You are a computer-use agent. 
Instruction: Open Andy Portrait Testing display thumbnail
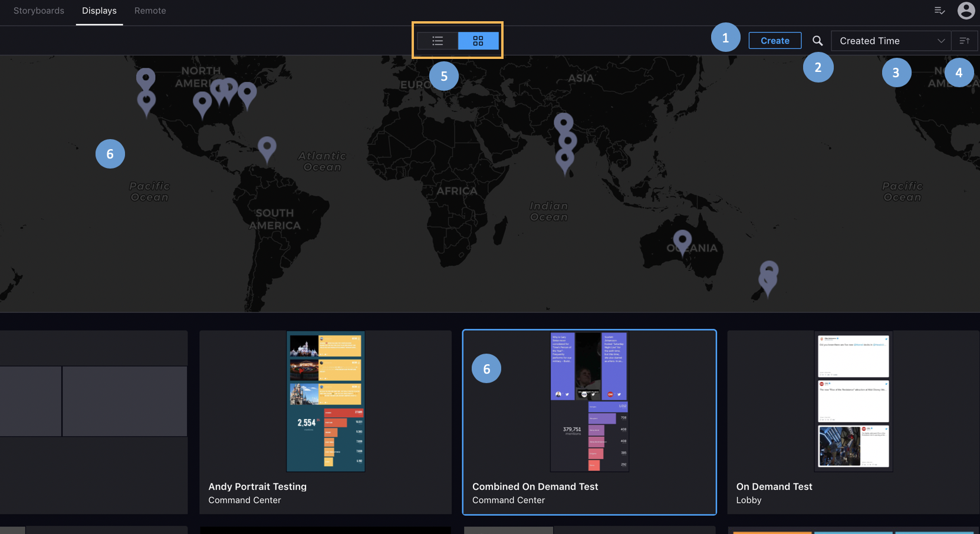(x=325, y=401)
